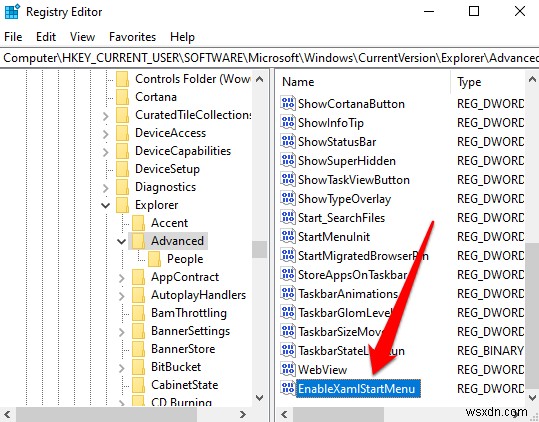
Task: Select the Advanced key in the tree
Action: 177,241
